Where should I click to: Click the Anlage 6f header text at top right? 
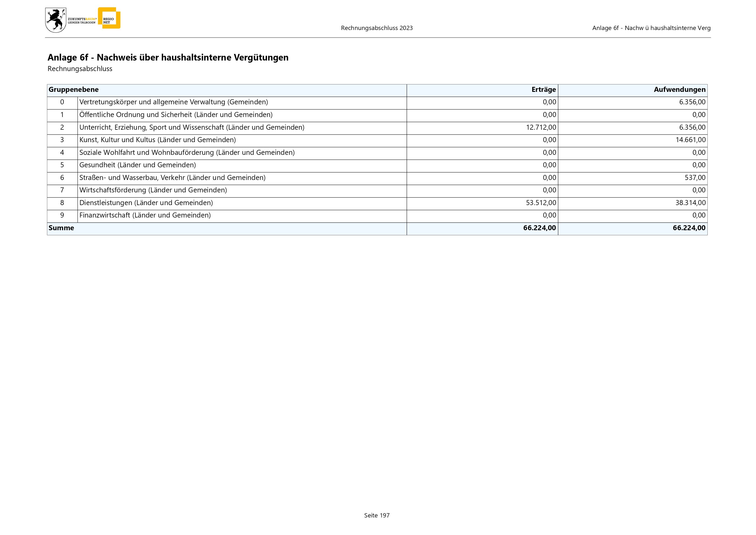[x=651, y=28]
